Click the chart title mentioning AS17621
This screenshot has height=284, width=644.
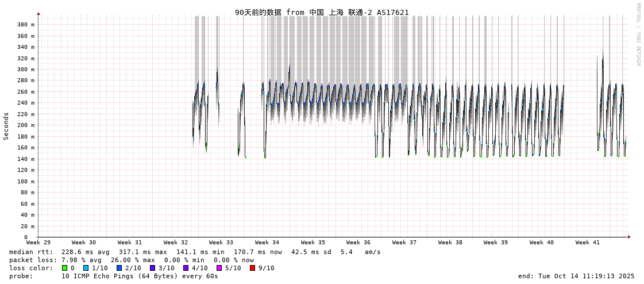(x=322, y=12)
